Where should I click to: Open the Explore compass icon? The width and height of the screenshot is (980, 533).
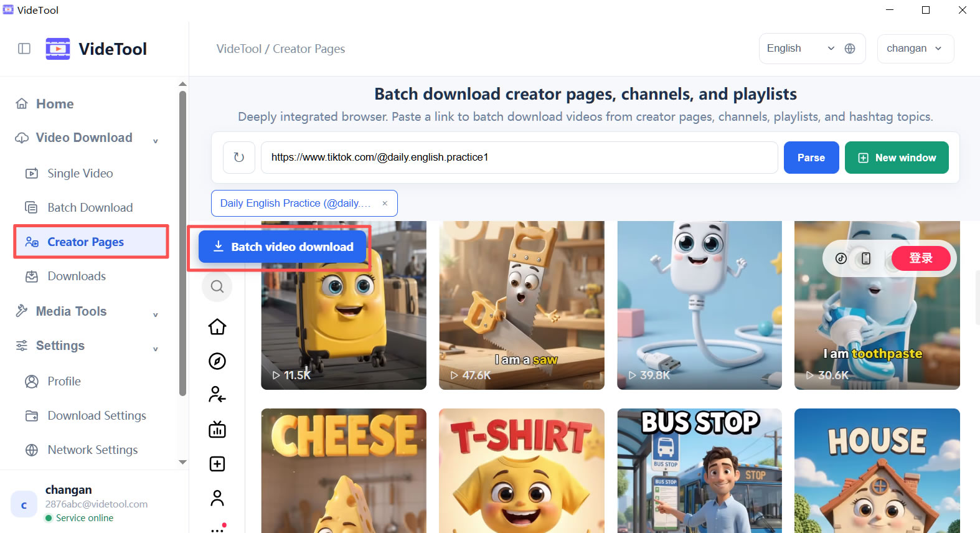217,361
